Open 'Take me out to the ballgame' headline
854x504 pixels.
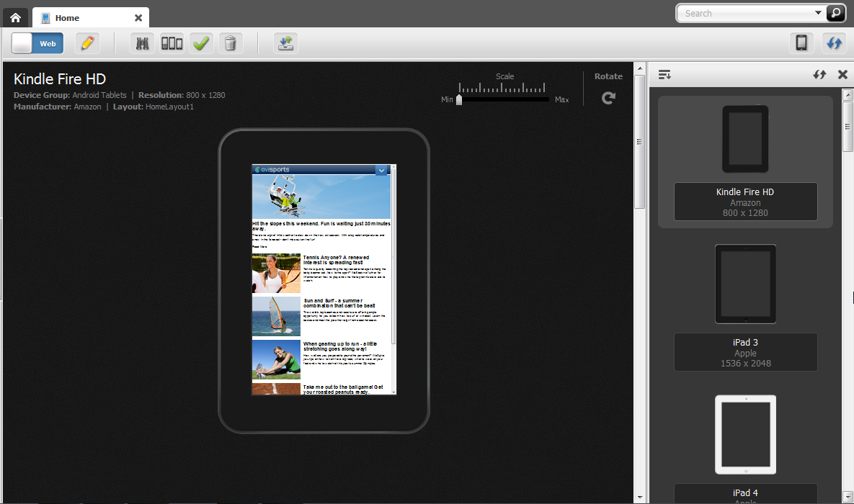tap(343, 389)
